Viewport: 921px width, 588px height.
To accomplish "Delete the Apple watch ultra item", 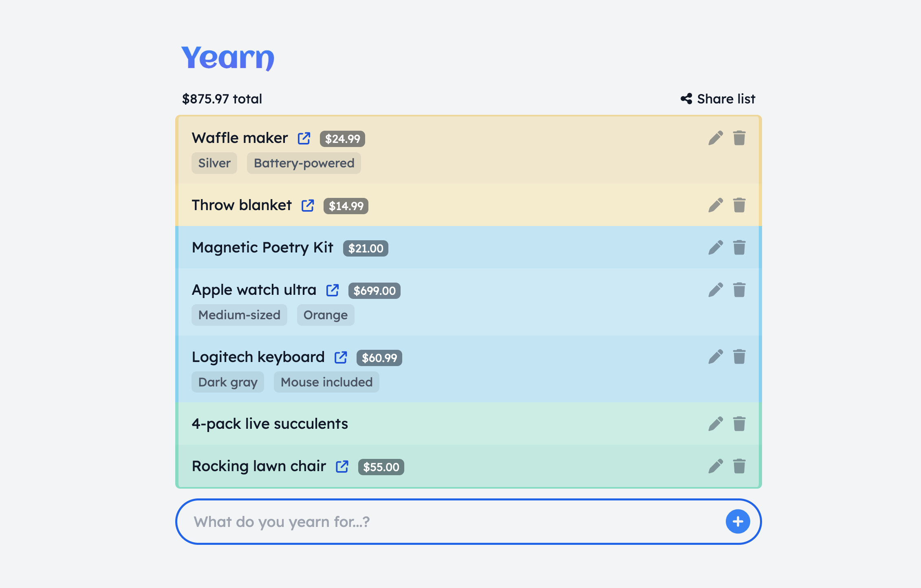I will tap(739, 290).
